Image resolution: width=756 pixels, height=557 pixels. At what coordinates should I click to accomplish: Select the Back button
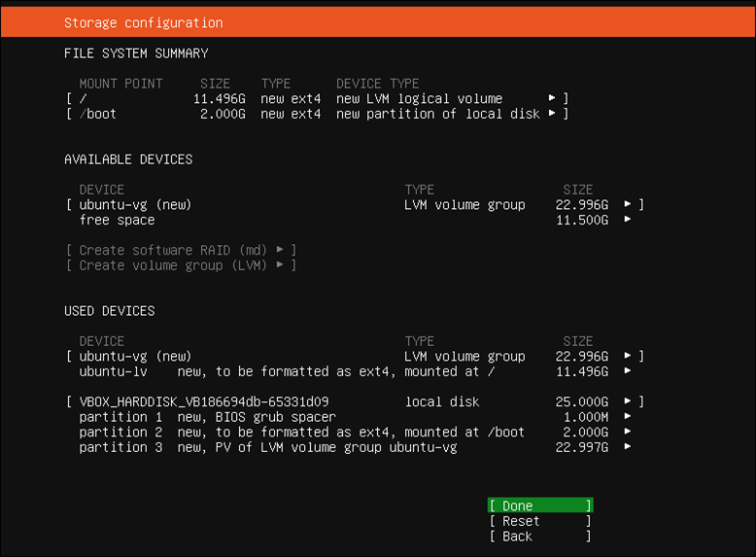pyautogui.click(x=540, y=537)
